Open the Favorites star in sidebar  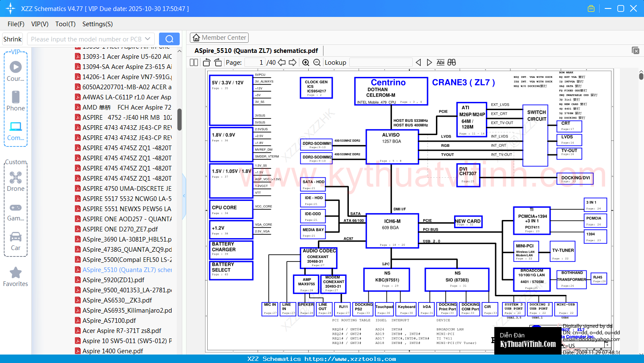point(16,277)
